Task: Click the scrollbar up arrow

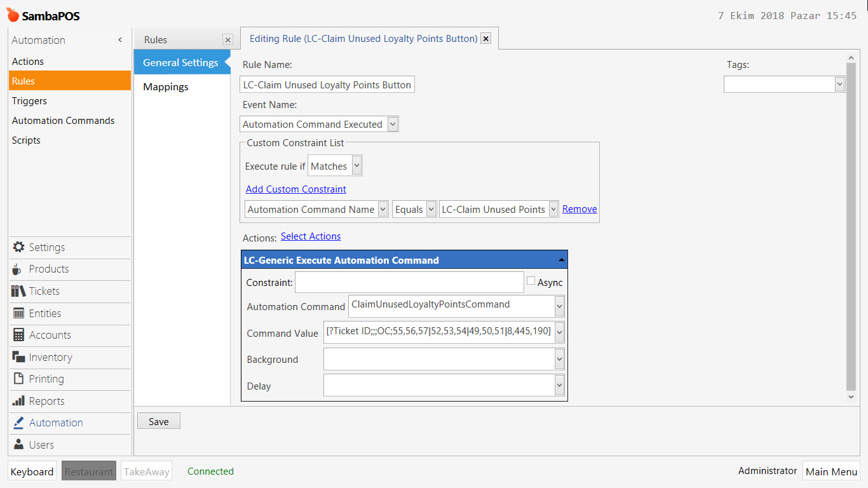Action: click(851, 58)
